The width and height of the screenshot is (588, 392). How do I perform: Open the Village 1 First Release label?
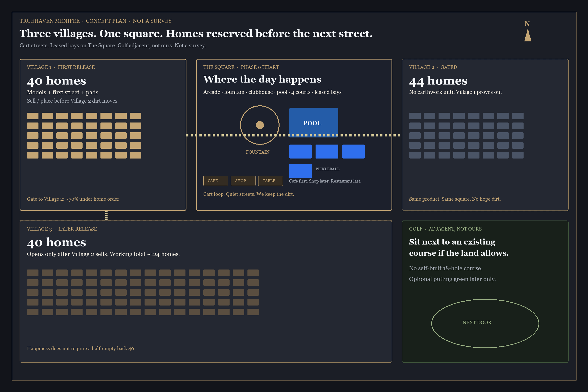61,67
